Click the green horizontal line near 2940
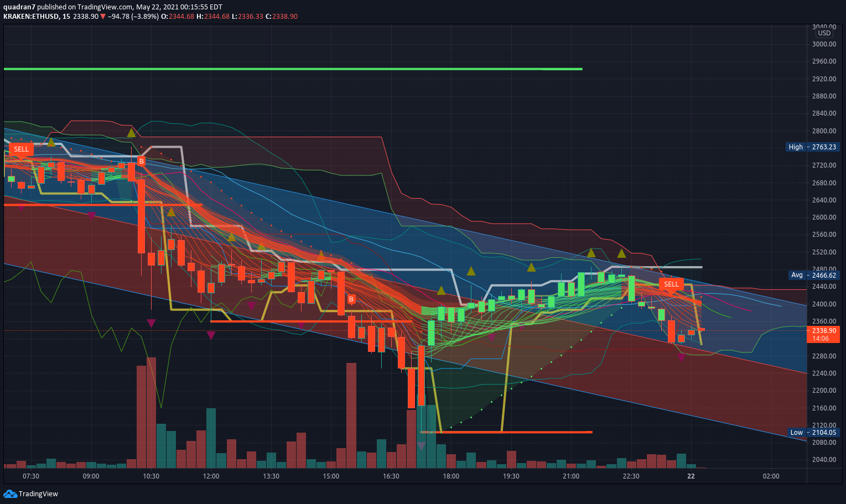Viewport: 846px width, 504px height. point(293,69)
